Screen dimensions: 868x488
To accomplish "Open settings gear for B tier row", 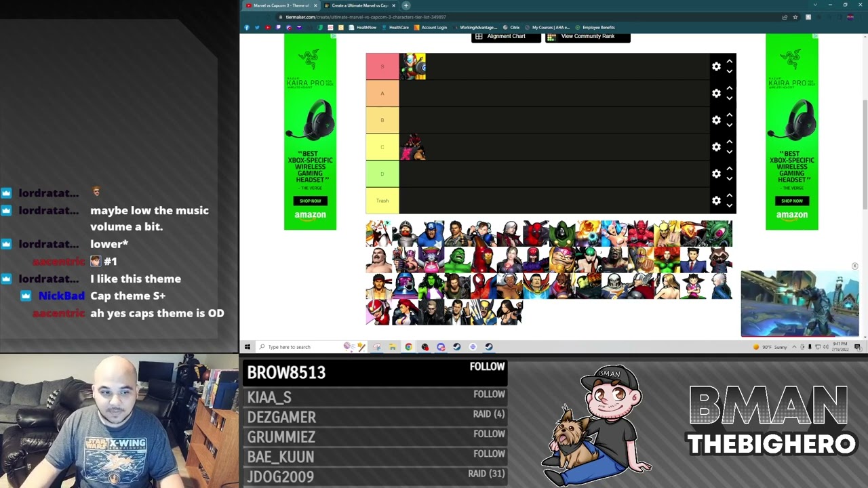I will (x=716, y=120).
